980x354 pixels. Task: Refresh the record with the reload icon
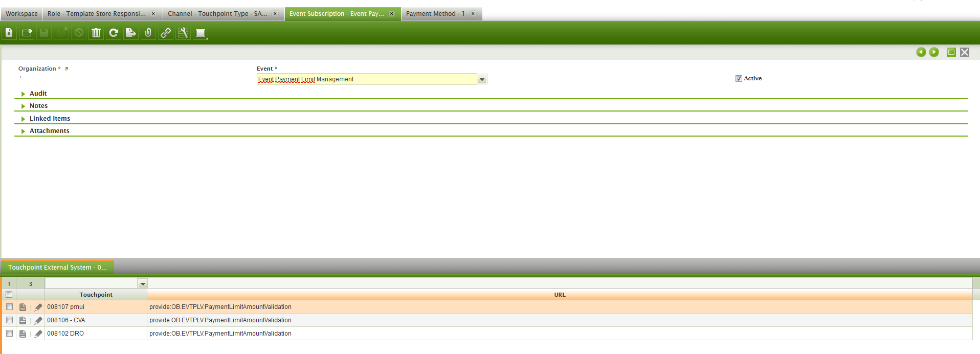point(114,33)
